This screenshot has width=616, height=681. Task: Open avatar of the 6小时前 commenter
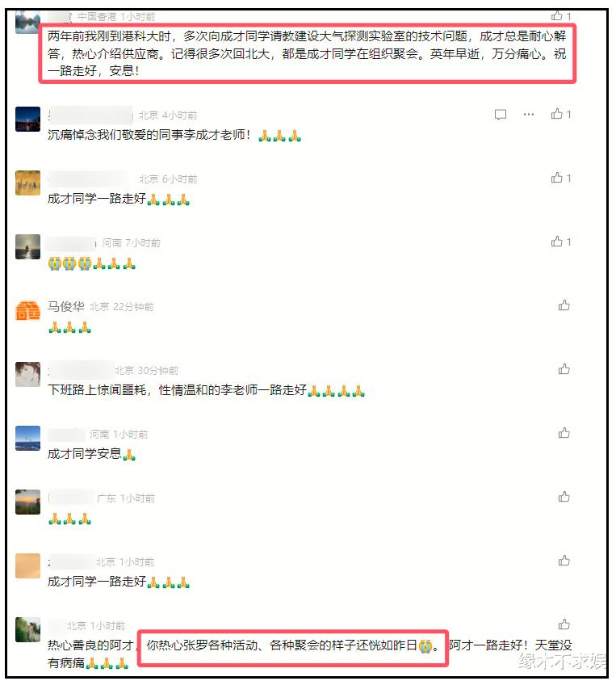pyautogui.click(x=27, y=183)
